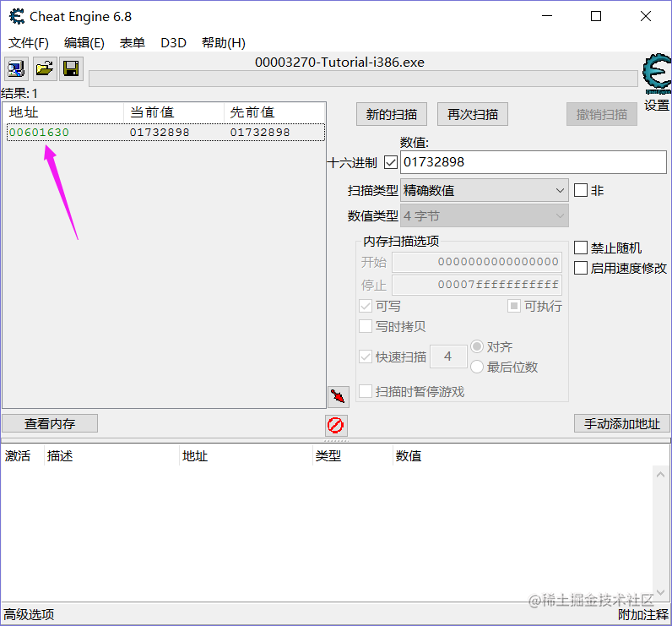Open the 扫描类型 精确数值 dropdown
The width and height of the screenshot is (672, 626).
[485, 190]
